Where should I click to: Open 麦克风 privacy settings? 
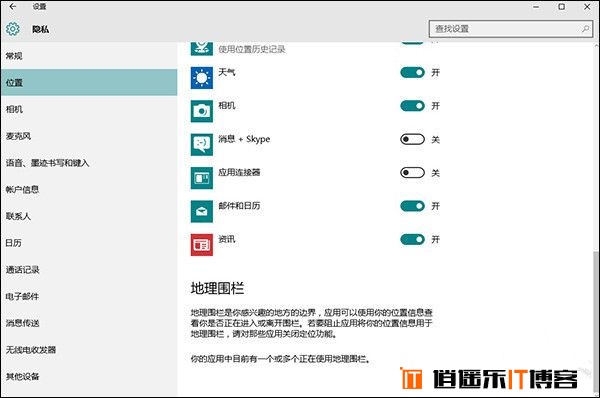[89, 136]
